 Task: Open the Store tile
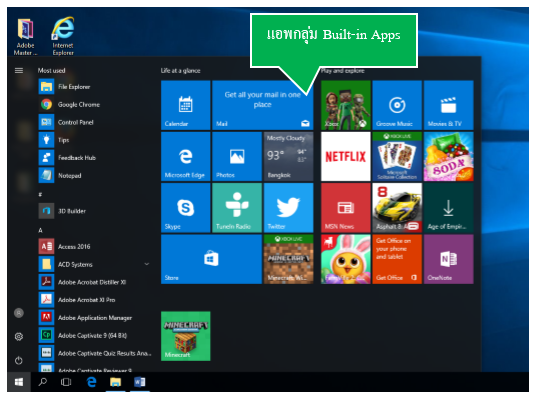pos(211,259)
